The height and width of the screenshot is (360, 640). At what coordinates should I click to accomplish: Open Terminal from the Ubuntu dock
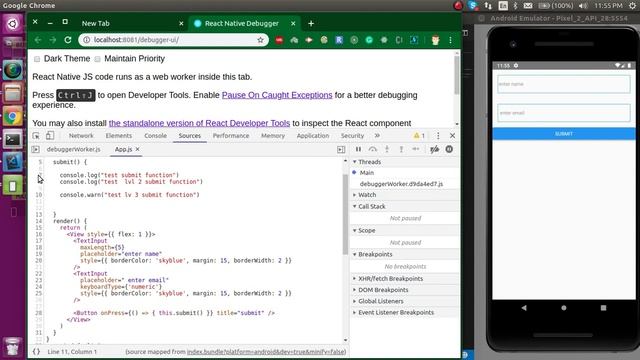tap(12, 140)
